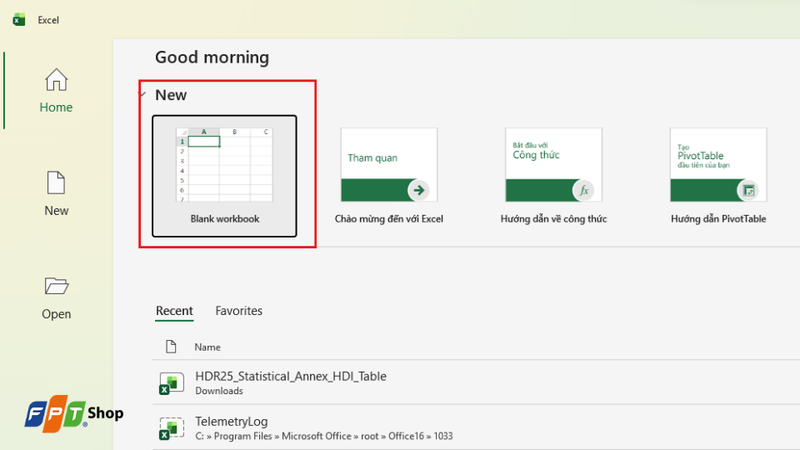Select the New document sidebar icon

56,183
